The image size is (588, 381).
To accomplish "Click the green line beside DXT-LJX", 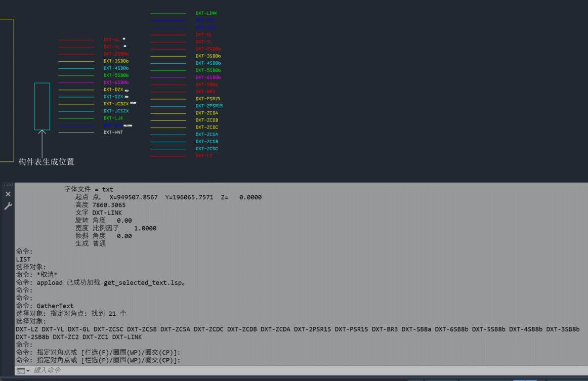I will (76, 117).
